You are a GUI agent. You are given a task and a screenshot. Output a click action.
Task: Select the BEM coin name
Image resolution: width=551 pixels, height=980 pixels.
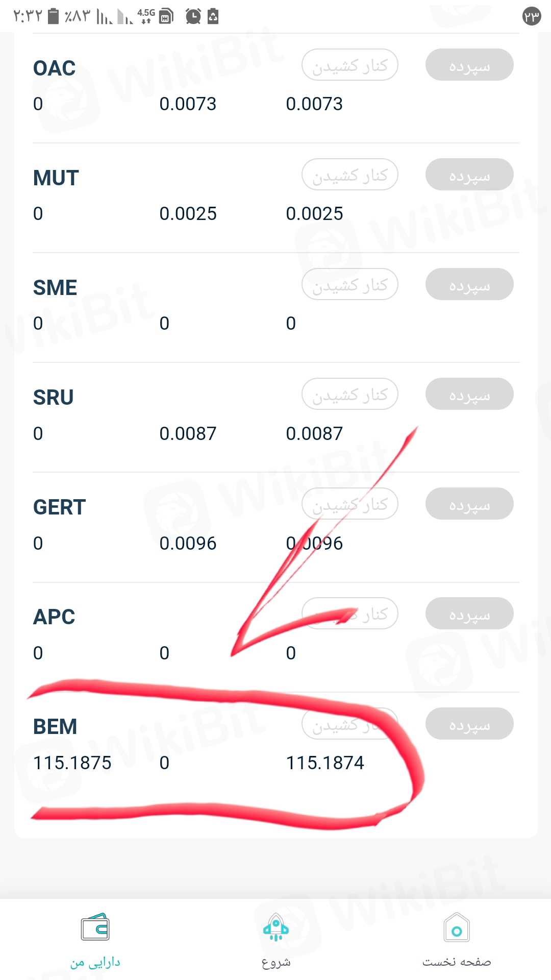(55, 726)
